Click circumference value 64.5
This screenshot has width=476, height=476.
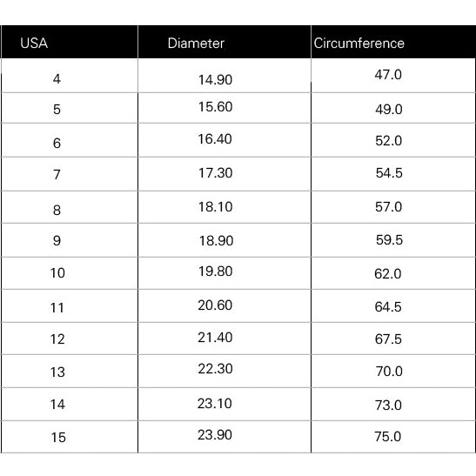pyautogui.click(x=388, y=307)
